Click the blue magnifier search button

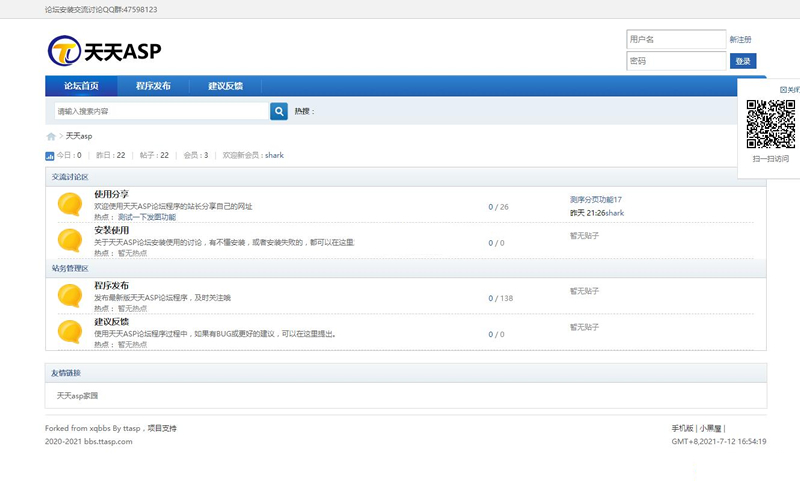[279, 111]
